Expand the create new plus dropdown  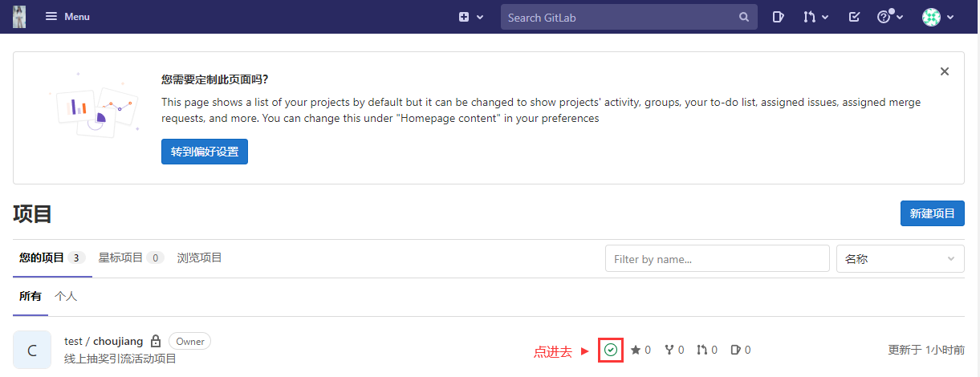click(x=471, y=17)
